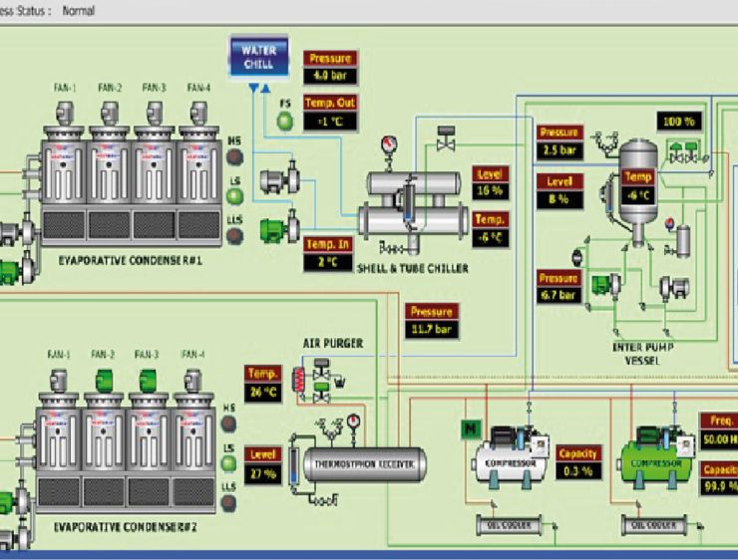Select the 50.00 Hz frequency value field
The image size is (738, 560).
coord(718,438)
